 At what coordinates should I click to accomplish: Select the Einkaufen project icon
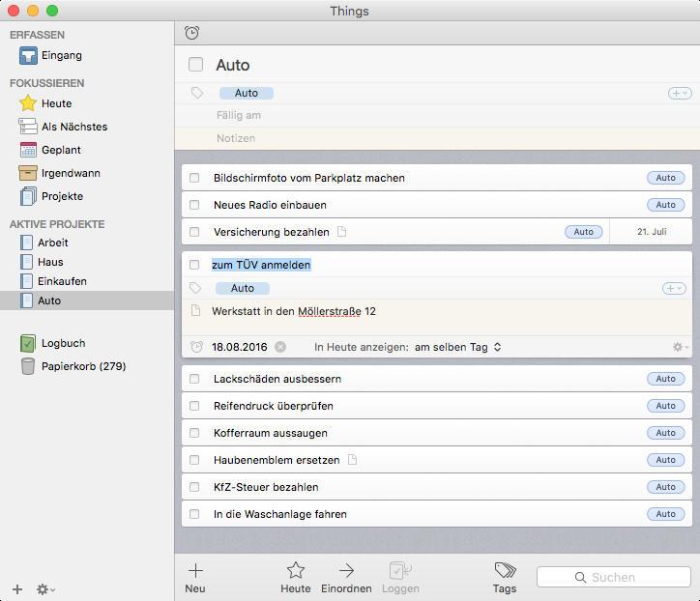point(27,281)
